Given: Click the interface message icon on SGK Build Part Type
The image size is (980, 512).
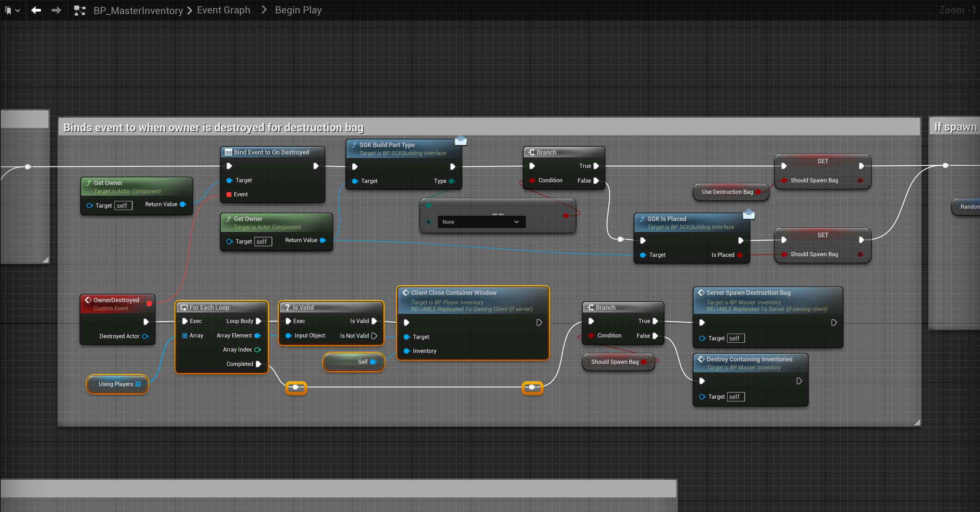Looking at the screenshot, I should coord(460,141).
